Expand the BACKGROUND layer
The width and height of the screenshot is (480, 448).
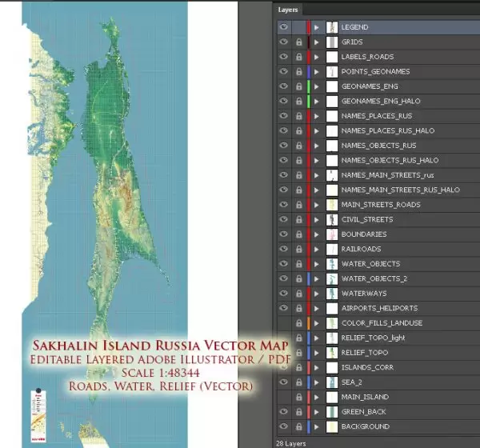(x=317, y=426)
